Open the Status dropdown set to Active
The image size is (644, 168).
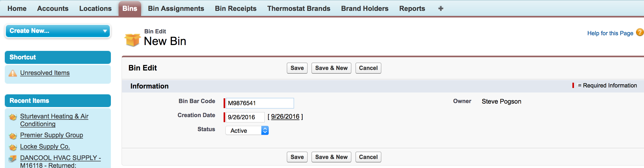click(247, 130)
